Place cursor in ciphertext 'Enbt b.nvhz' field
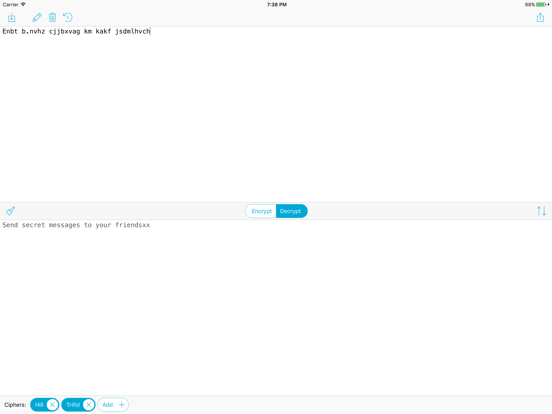 276,114
